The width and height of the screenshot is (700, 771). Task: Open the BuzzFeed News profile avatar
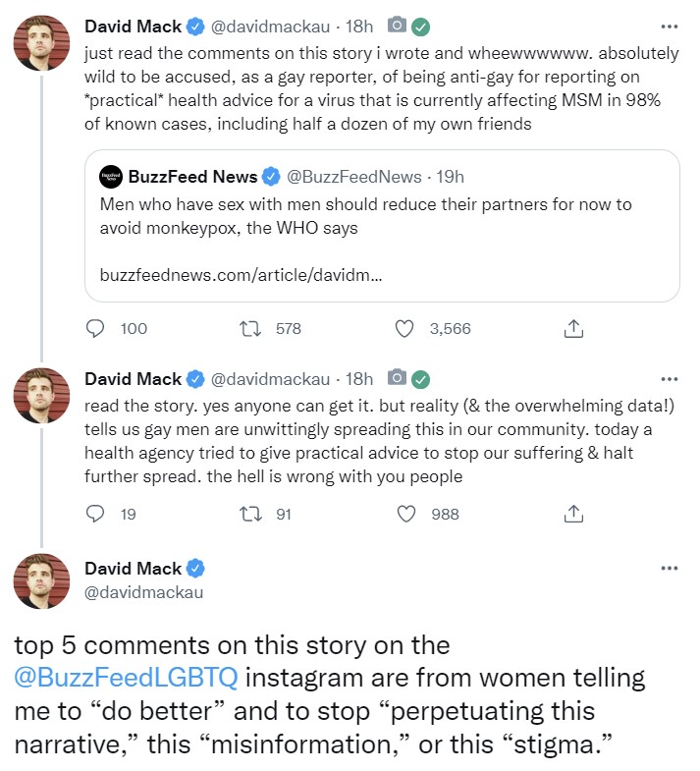[111, 177]
